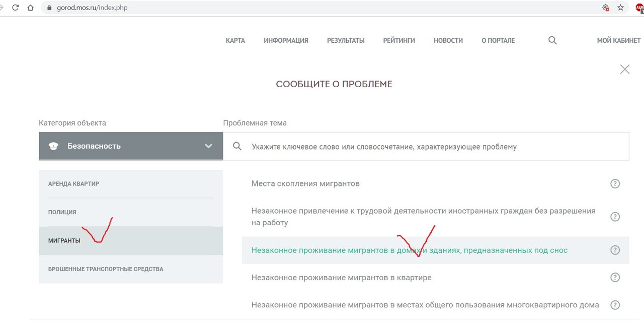The width and height of the screenshot is (644, 331).
Task: Select ПОЛИЦИЯ in the category sidebar
Action: click(62, 212)
